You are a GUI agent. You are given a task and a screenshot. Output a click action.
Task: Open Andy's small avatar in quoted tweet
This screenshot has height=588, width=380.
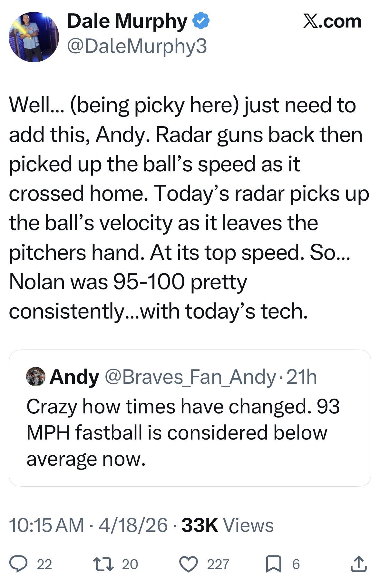[35, 376]
